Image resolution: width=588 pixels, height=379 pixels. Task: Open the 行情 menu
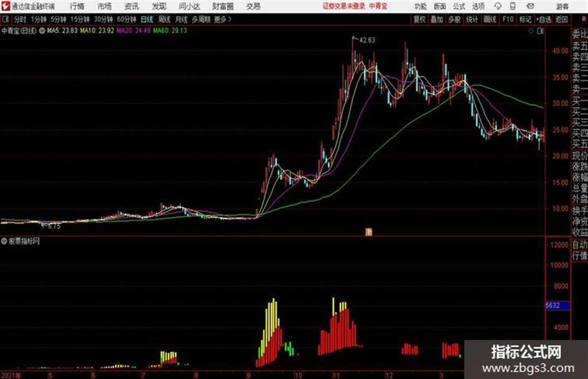pyautogui.click(x=77, y=6)
